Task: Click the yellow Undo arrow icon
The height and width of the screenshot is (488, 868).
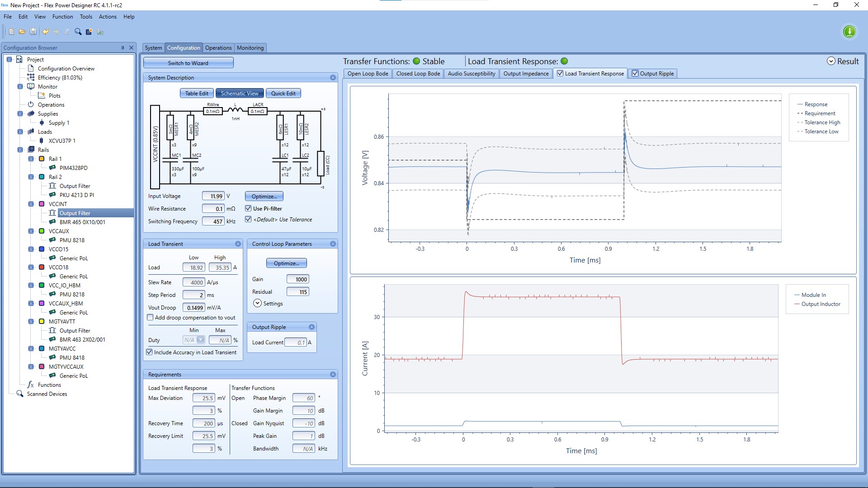Action: coord(45,32)
